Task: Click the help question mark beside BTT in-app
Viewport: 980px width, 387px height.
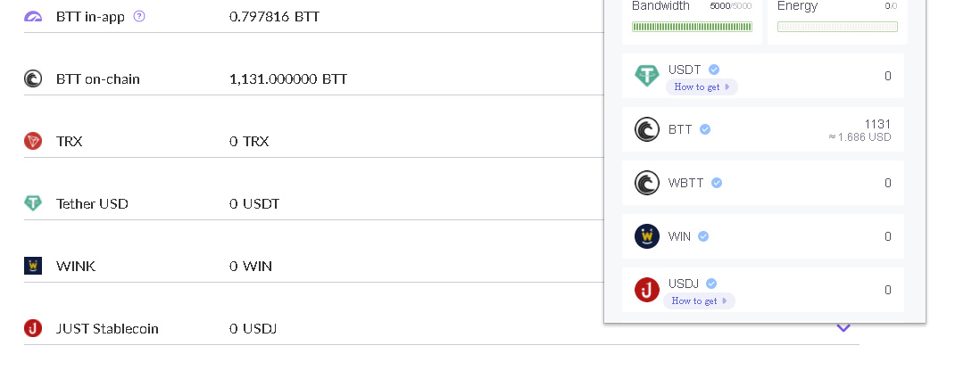Action: pos(138,16)
